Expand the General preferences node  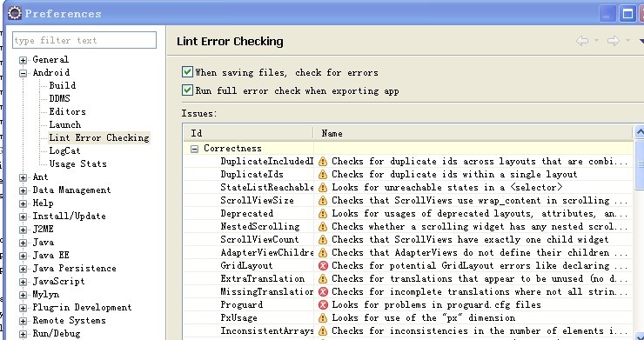23,60
